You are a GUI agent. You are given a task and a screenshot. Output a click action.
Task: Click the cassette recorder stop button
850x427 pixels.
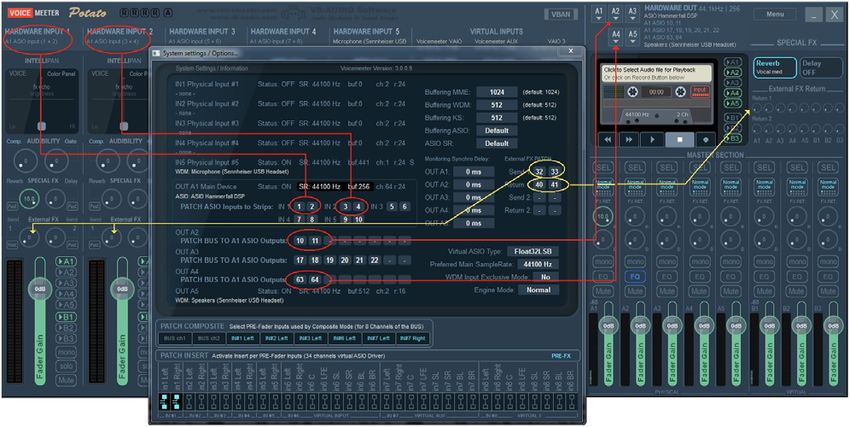click(x=679, y=139)
